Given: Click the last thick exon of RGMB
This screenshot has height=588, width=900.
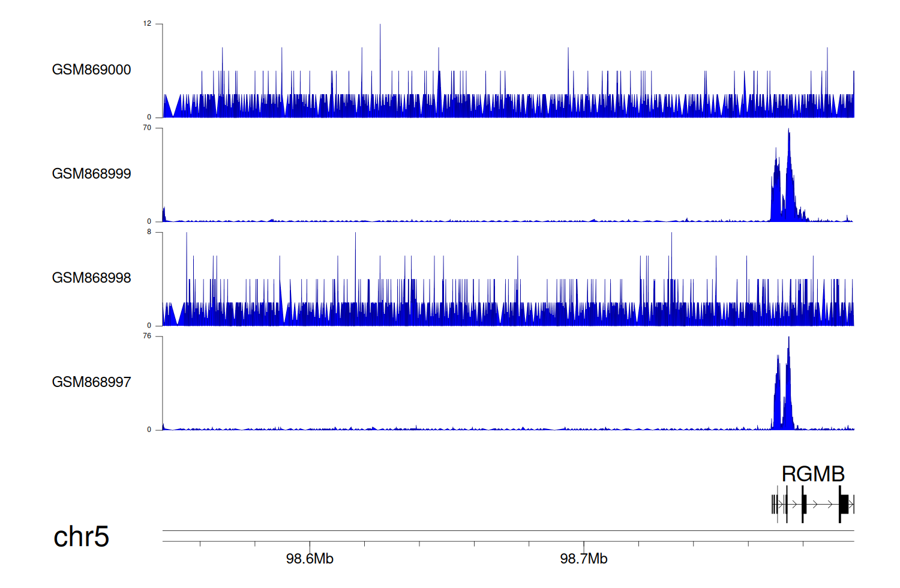Looking at the screenshot, I should click(x=843, y=504).
